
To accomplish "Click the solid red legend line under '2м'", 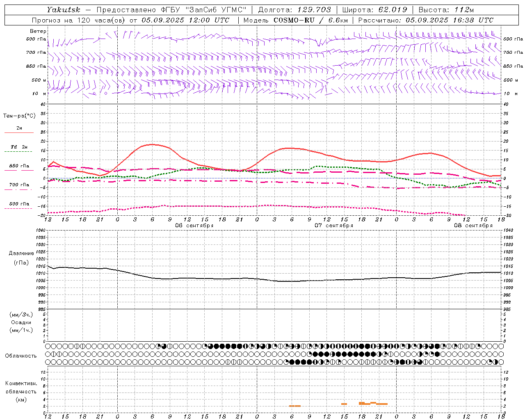I will (19, 133).
